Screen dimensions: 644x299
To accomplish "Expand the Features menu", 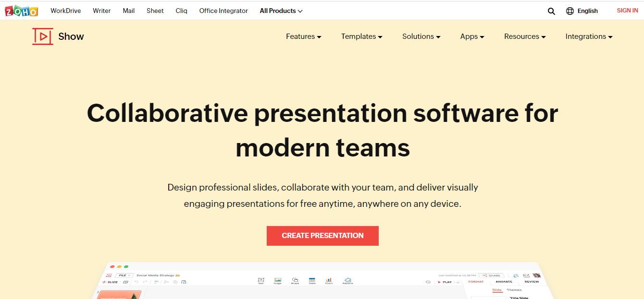I will [x=304, y=36].
